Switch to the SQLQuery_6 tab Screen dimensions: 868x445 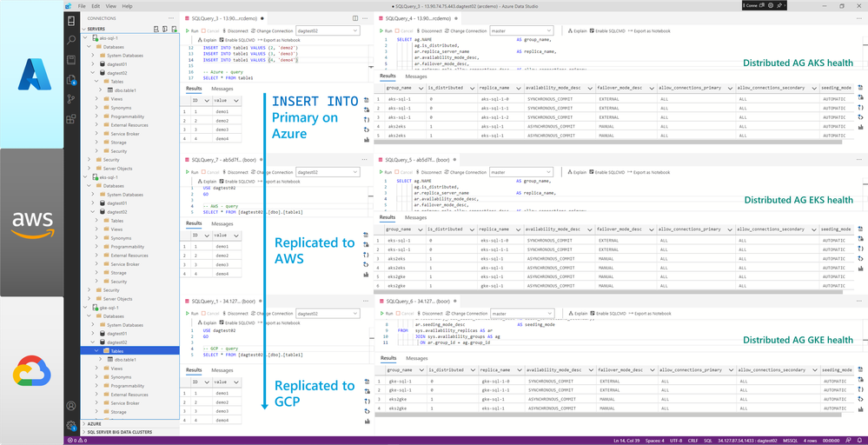(418, 301)
